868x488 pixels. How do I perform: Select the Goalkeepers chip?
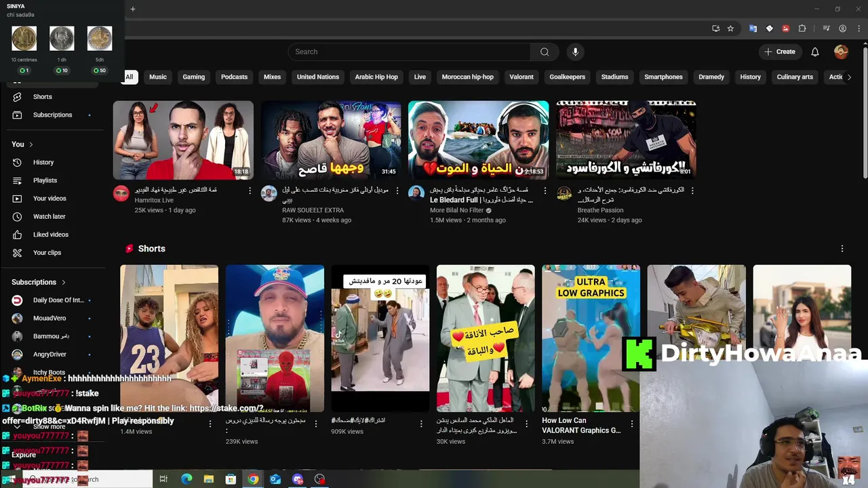[x=568, y=77]
